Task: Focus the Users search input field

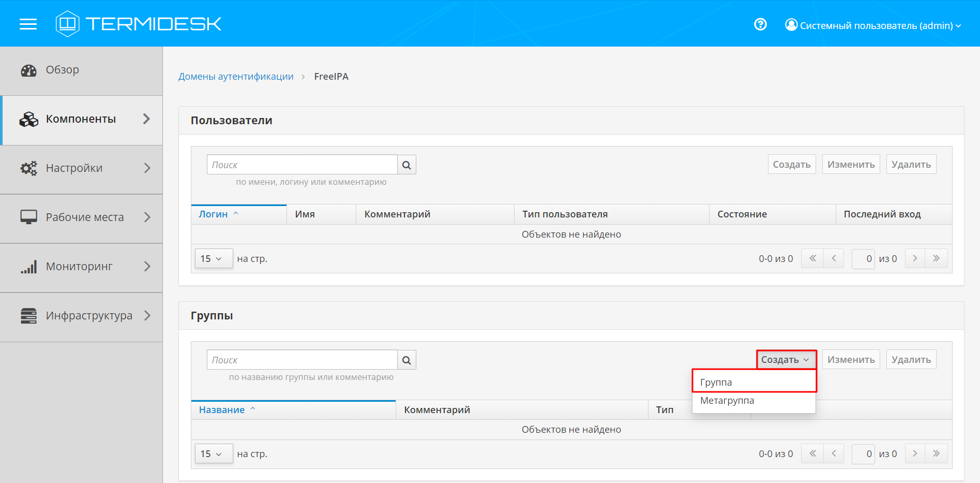Action: point(302,165)
